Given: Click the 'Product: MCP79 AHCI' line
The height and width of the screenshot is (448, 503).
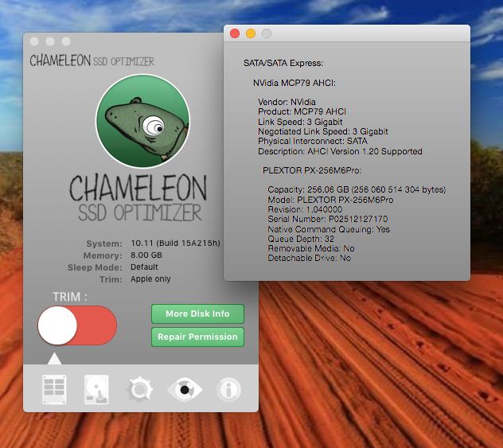Looking at the screenshot, I should click(302, 111).
